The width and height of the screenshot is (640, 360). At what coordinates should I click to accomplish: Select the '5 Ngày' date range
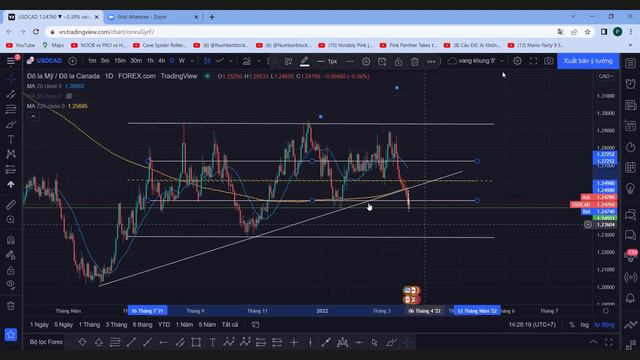point(64,324)
